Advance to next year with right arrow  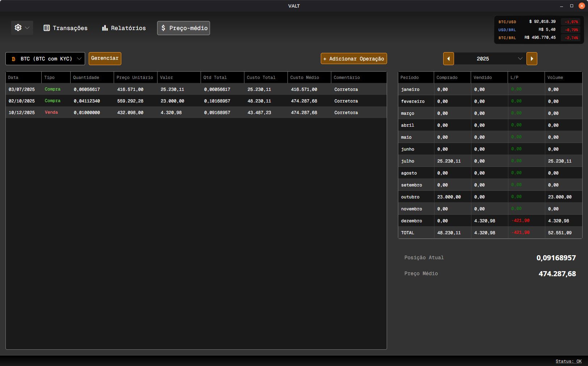coord(532,59)
